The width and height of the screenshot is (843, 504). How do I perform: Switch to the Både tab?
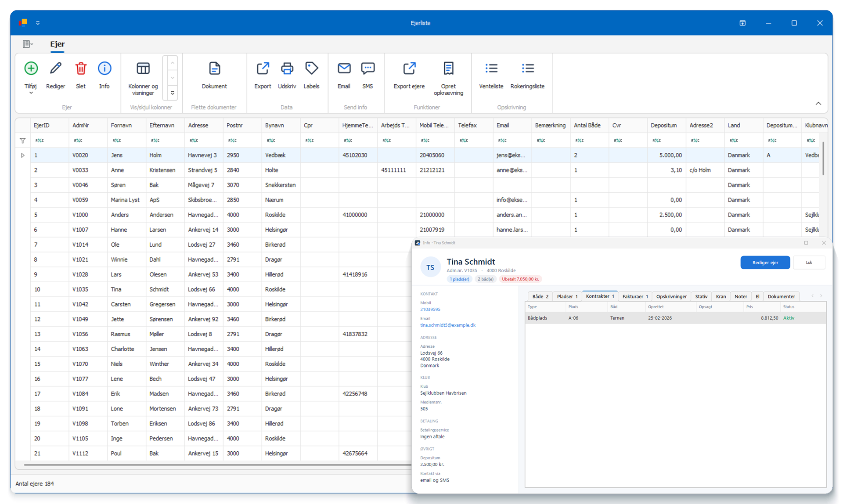click(x=540, y=296)
